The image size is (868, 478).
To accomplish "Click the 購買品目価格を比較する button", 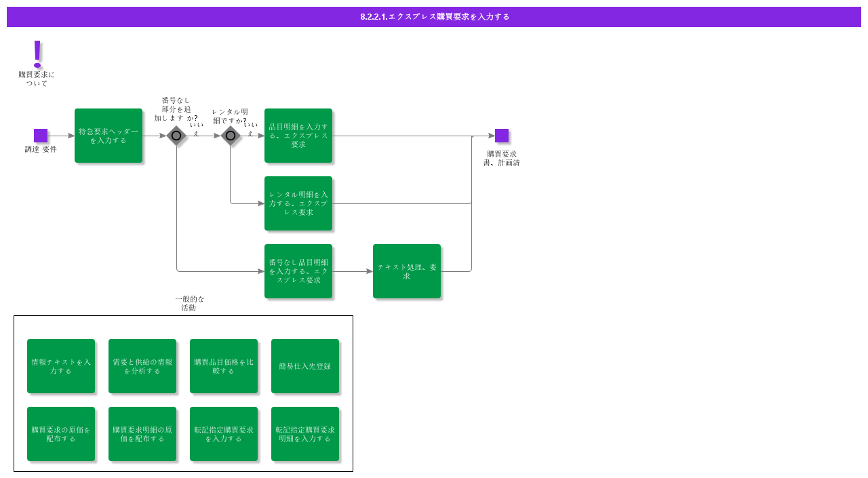I will pos(224,366).
